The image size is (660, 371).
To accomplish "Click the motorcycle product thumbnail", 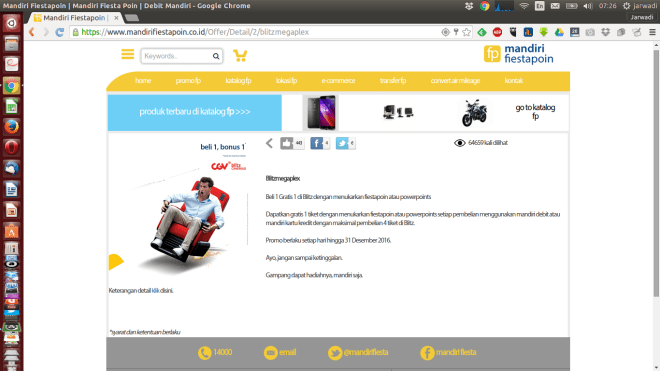I will coord(474,112).
